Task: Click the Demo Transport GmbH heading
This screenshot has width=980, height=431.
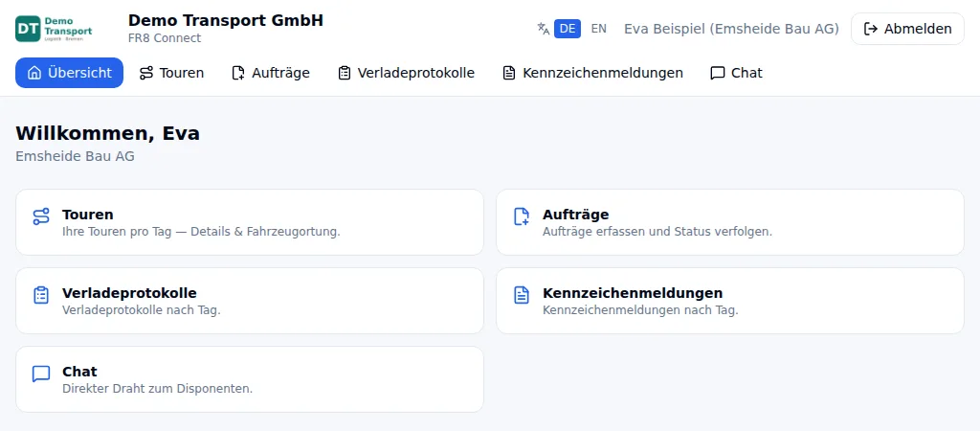Action: pyautogui.click(x=226, y=21)
